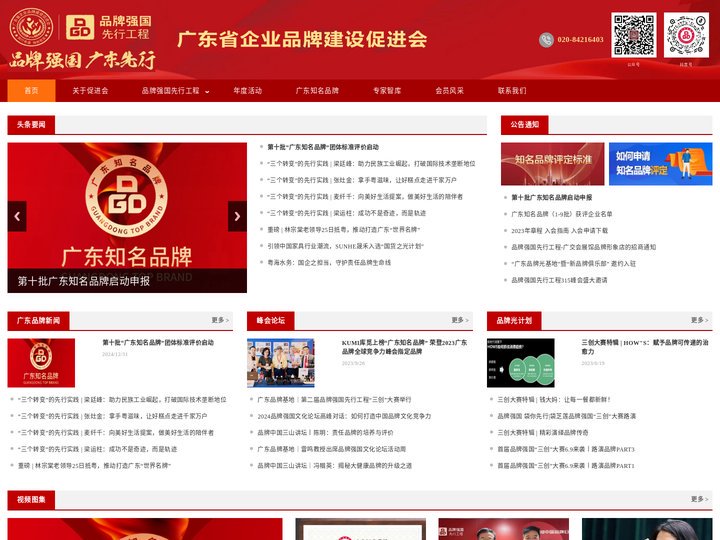Screen dimensions: 720x540
Task: Open 广东品牌基地 曾鸣教授 article
Action: 332,449
